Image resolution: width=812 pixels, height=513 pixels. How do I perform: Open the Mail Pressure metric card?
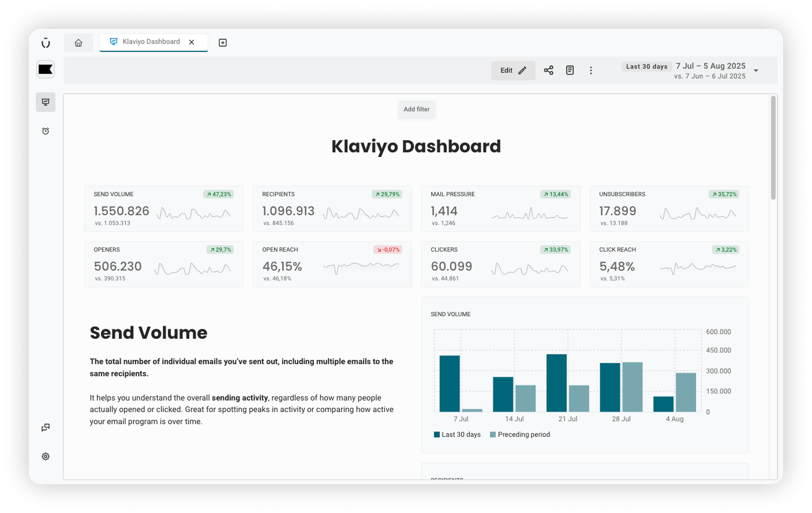pos(501,209)
